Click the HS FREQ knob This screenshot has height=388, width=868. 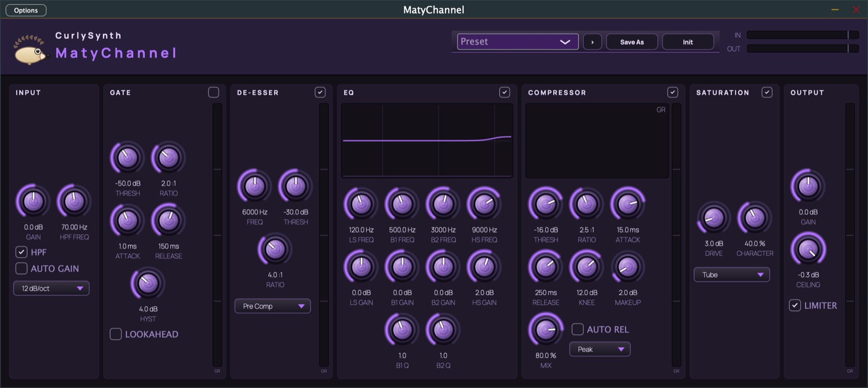[484, 204]
